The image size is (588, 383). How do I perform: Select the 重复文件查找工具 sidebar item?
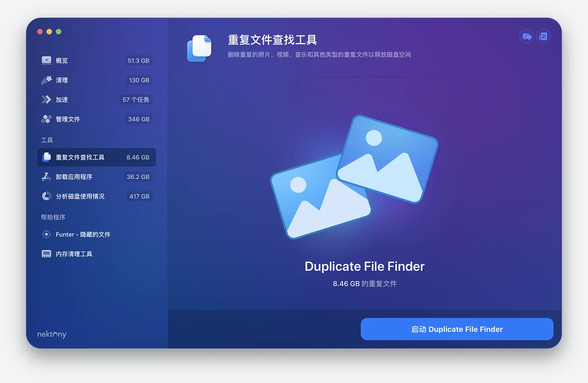80,157
